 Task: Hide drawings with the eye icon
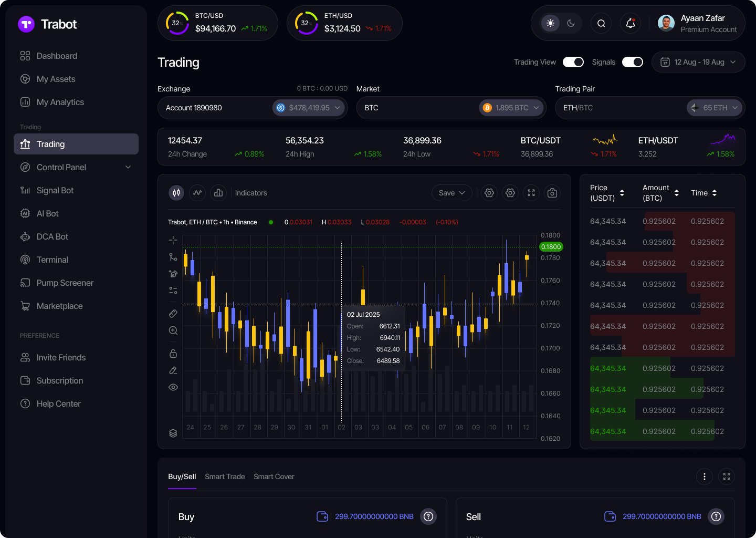tap(173, 387)
